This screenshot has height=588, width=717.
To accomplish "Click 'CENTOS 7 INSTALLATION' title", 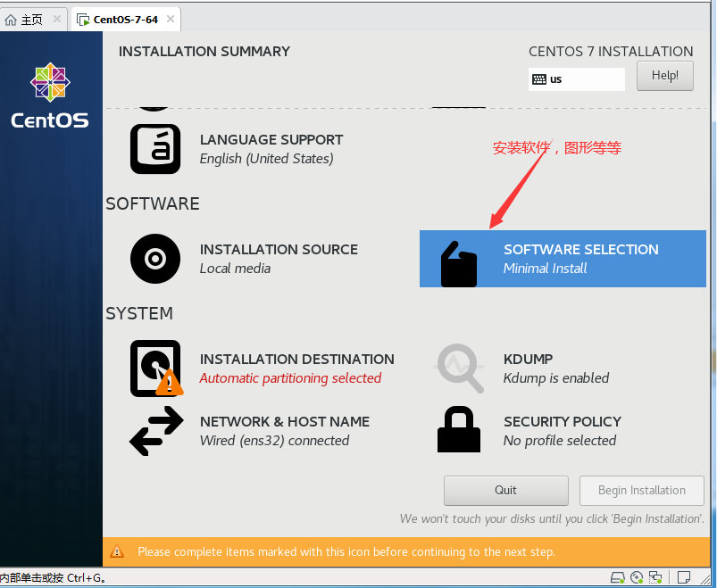I will 611,51.
